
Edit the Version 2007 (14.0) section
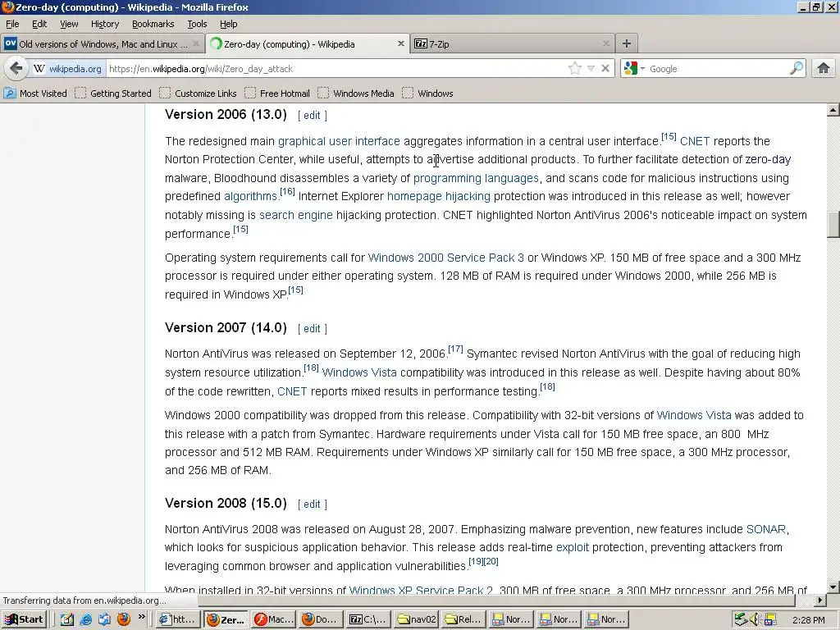[x=312, y=328]
